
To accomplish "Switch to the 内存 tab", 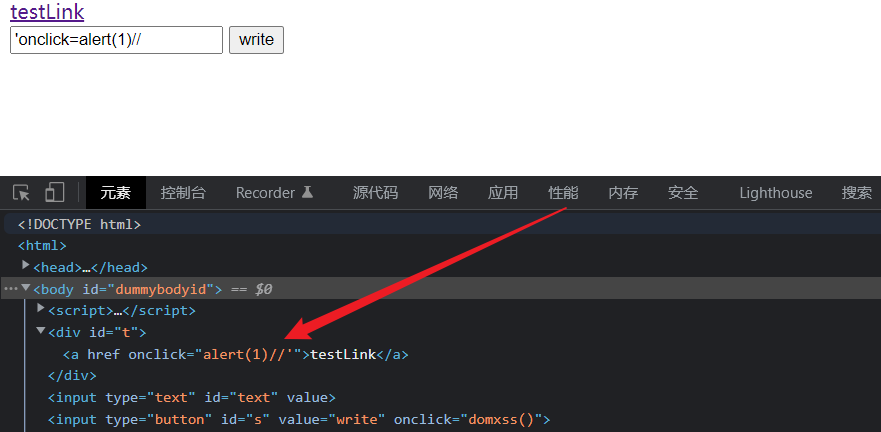I will pos(623,193).
